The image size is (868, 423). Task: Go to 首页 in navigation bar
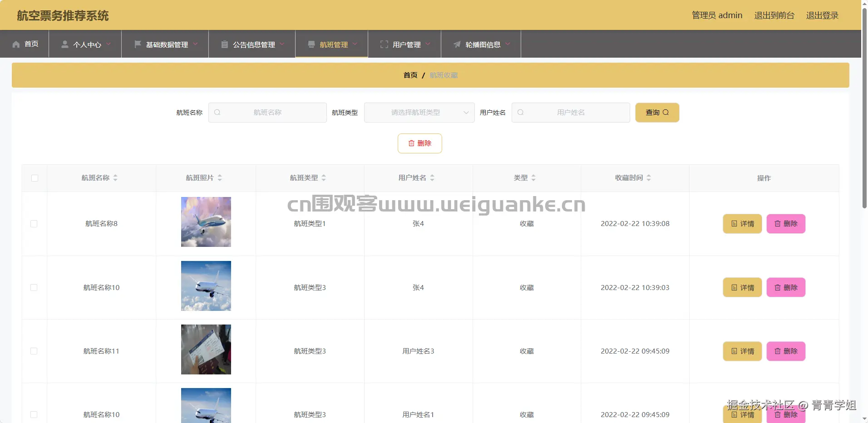[x=25, y=44]
